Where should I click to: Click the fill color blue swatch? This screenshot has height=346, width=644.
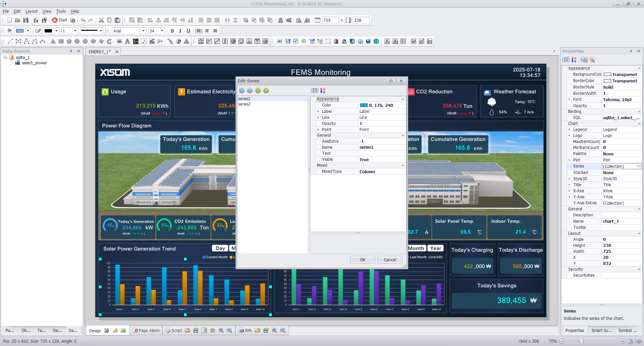20,31
